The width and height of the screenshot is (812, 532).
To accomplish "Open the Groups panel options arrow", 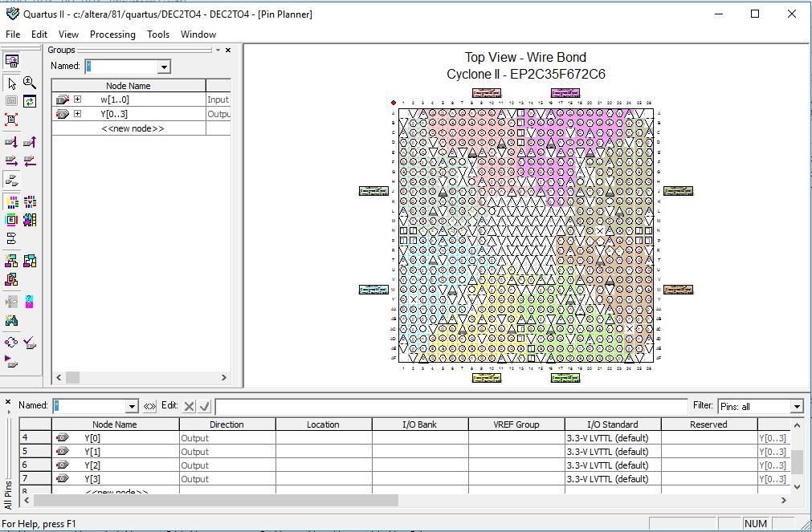I will pos(218,51).
